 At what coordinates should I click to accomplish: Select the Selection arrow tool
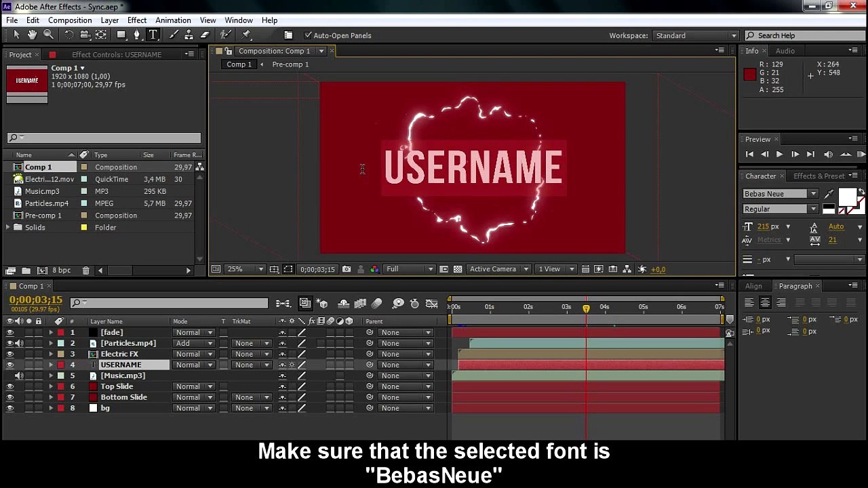point(16,35)
